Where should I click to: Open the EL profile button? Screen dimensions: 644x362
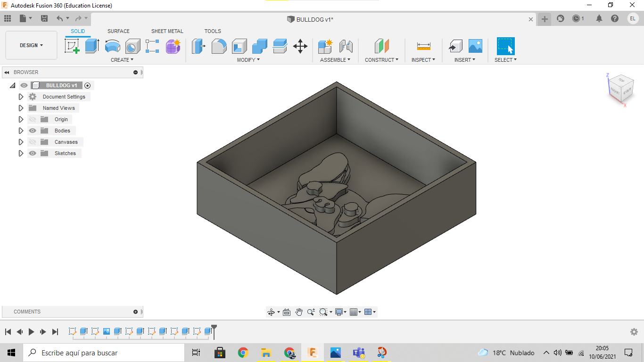click(633, 18)
